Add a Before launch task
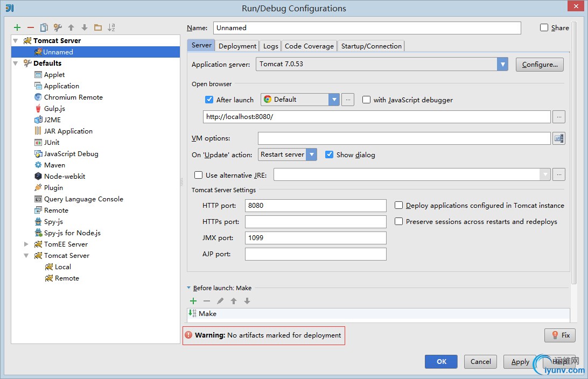This screenshot has height=379, width=588. click(193, 300)
